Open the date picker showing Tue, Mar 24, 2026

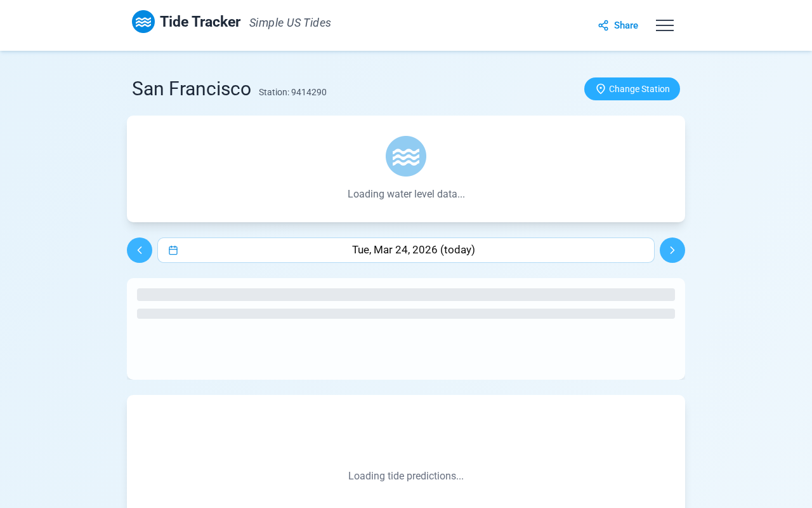coord(413,250)
